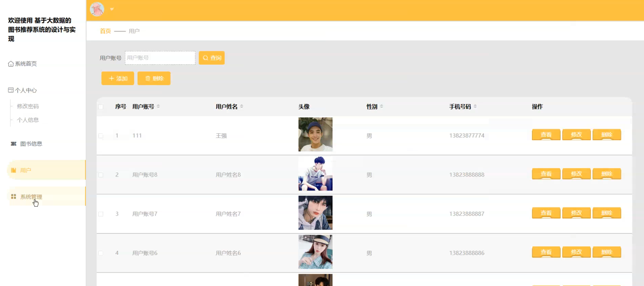Click 查看 for 用户姓名6
644x286 pixels.
point(546,252)
